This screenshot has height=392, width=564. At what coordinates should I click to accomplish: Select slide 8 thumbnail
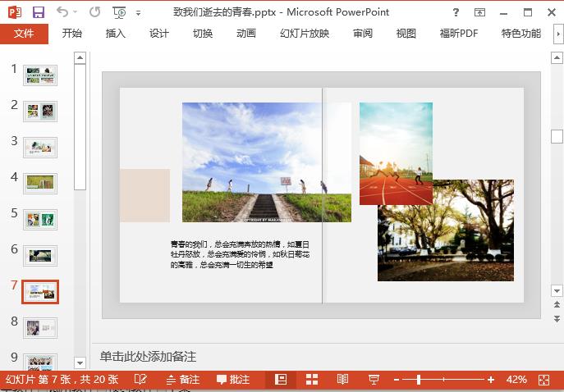tap(40, 328)
